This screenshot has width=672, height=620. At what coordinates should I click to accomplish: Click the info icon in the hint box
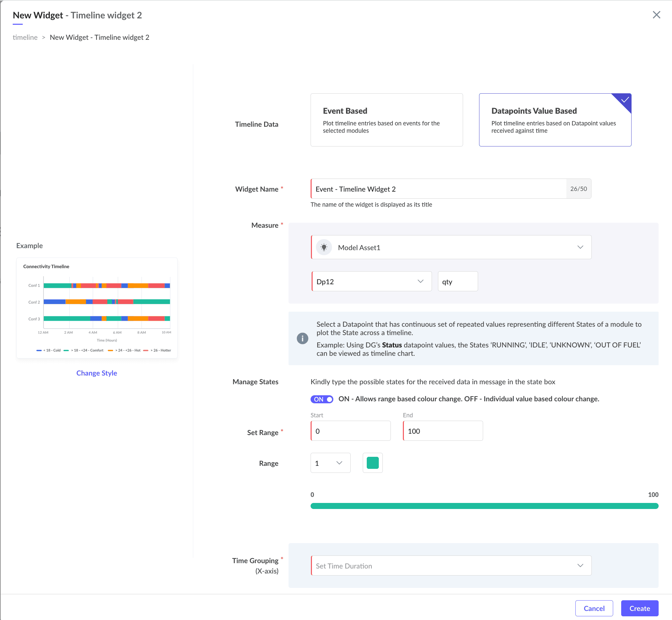click(x=302, y=338)
